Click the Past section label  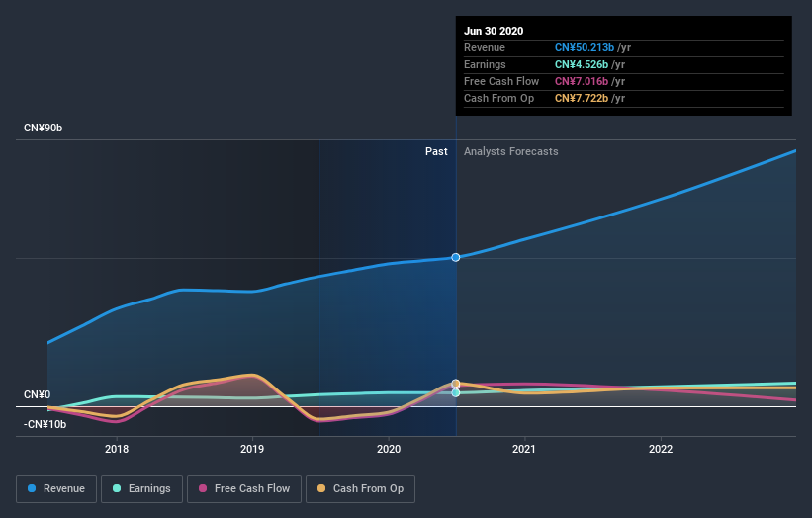point(436,151)
